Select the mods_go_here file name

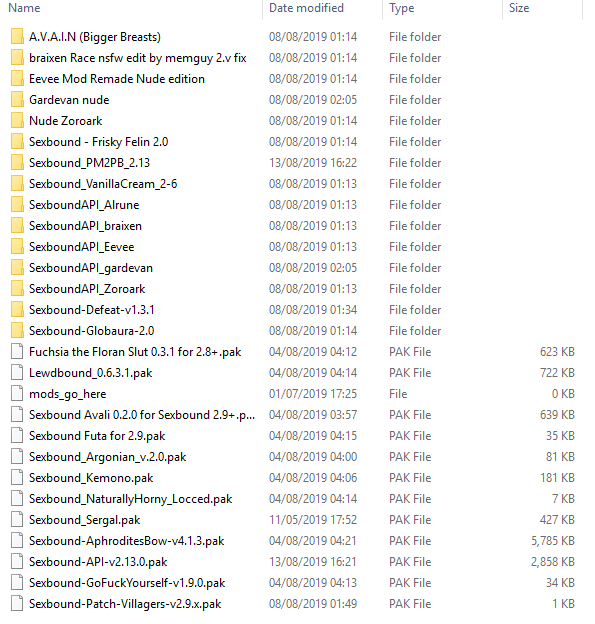pyautogui.click(x=68, y=394)
